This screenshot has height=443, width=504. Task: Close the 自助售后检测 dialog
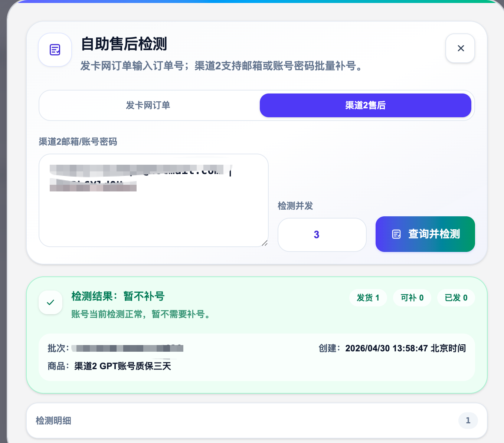pos(460,48)
